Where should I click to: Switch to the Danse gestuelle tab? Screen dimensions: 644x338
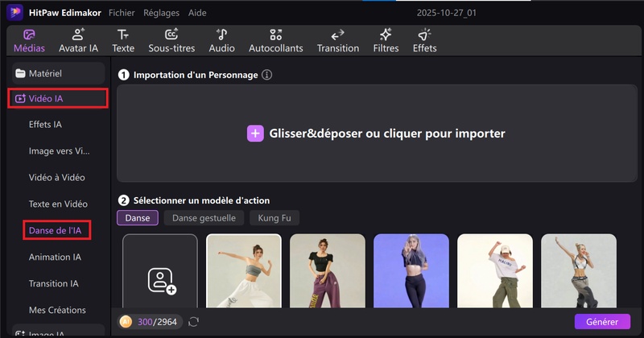(204, 218)
